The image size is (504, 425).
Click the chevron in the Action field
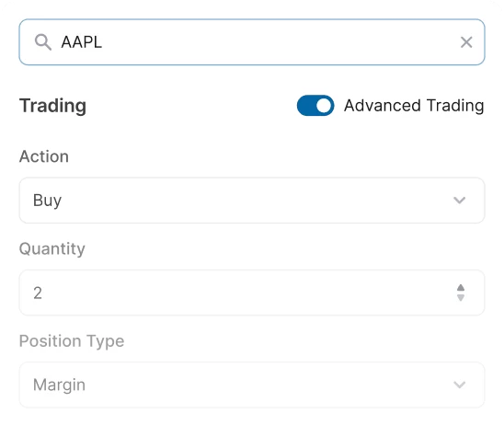459,201
